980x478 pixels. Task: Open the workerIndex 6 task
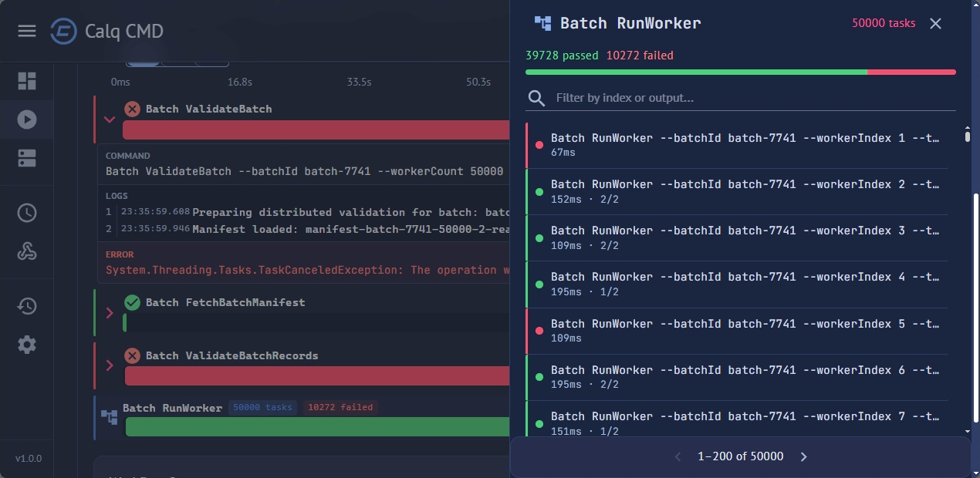(737, 377)
